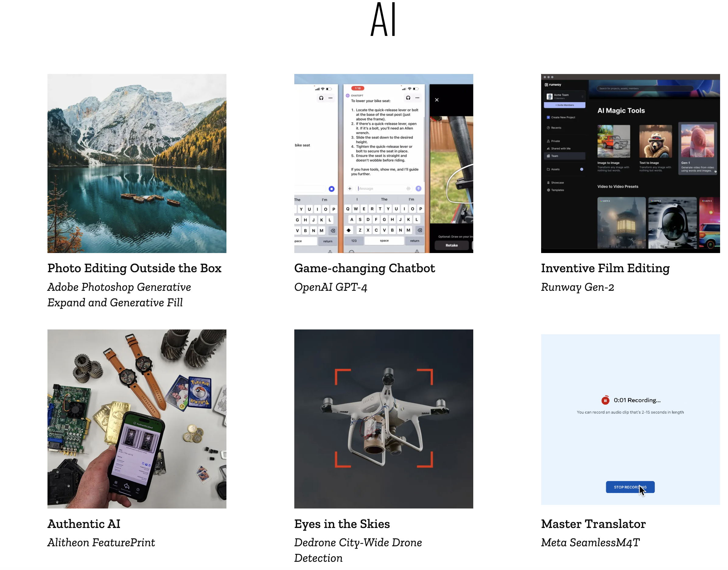Click the drone detection targeting icon in Dedrone
Viewport: 728px width, 570px height.
click(383, 419)
